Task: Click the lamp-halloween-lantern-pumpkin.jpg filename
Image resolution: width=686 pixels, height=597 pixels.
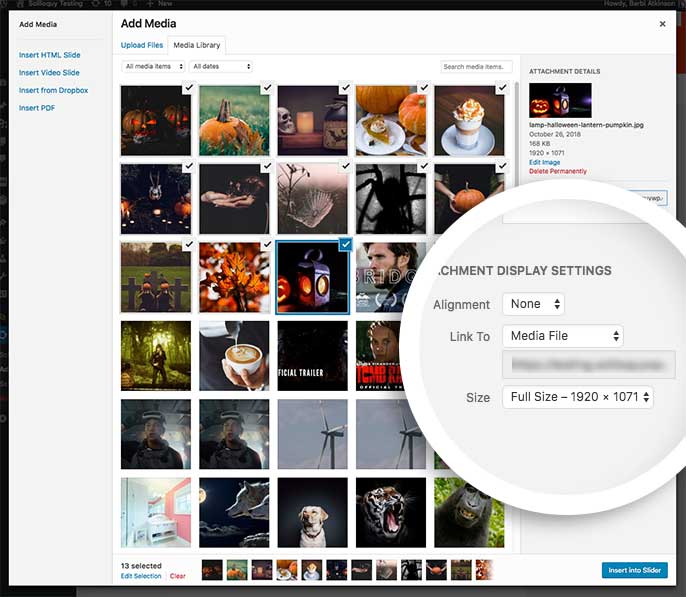Action: point(586,125)
